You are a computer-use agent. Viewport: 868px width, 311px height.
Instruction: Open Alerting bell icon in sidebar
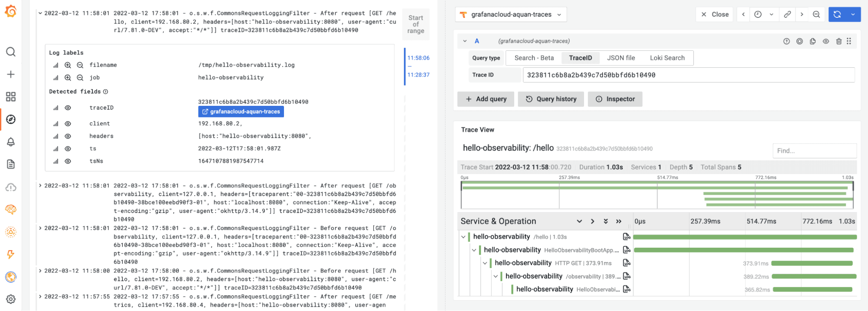point(11,142)
